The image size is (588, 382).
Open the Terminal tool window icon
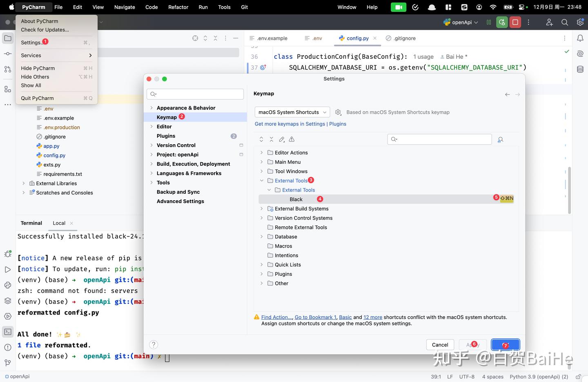coord(7,332)
